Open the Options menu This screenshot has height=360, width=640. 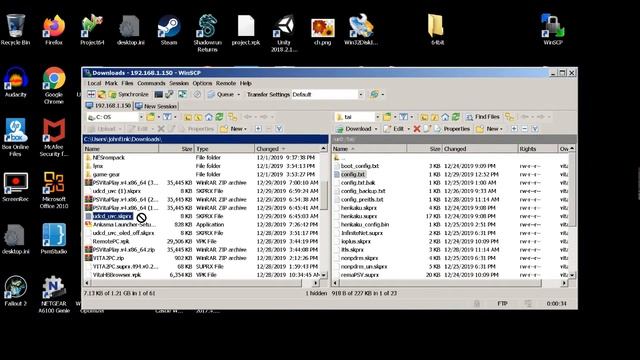[202, 83]
